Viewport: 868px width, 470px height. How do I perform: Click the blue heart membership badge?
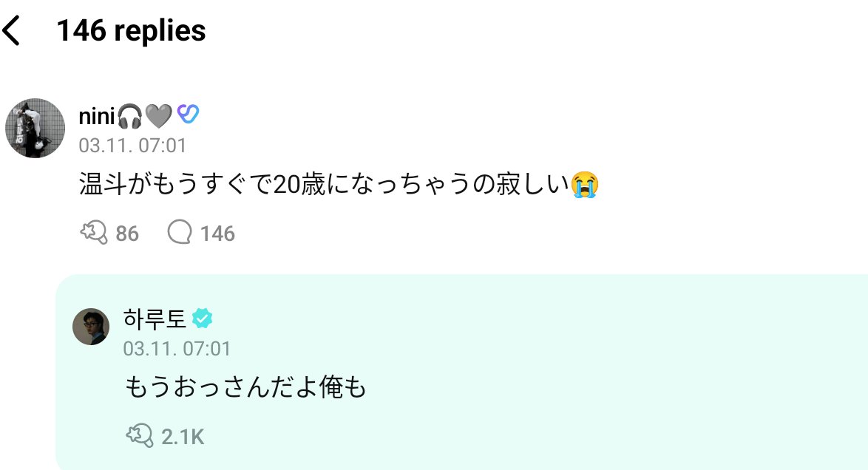pos(189,115)
